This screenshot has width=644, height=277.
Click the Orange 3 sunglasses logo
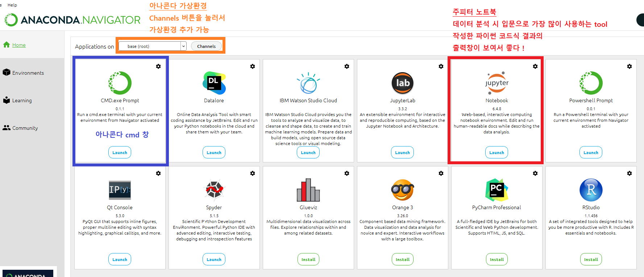click(x=403, y=190)
